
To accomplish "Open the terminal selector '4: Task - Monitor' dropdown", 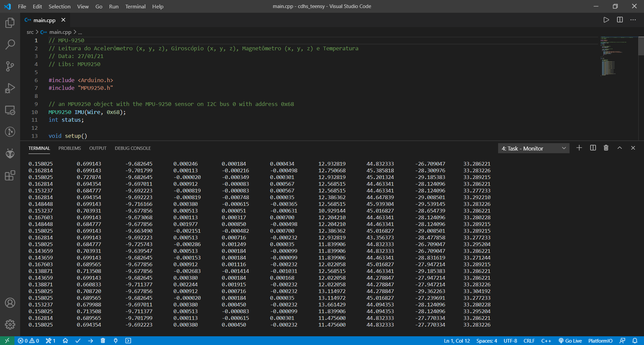I will (x=534, y=148).
